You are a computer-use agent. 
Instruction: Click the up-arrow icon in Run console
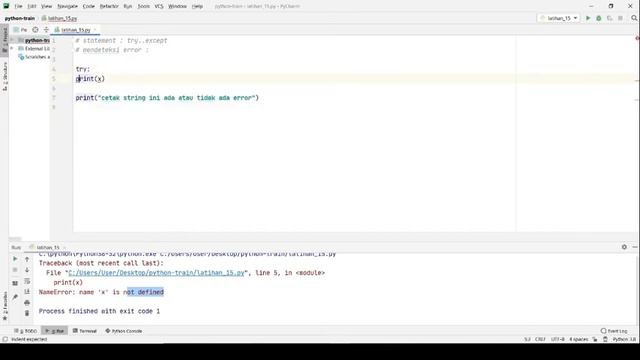coord(27,259)
